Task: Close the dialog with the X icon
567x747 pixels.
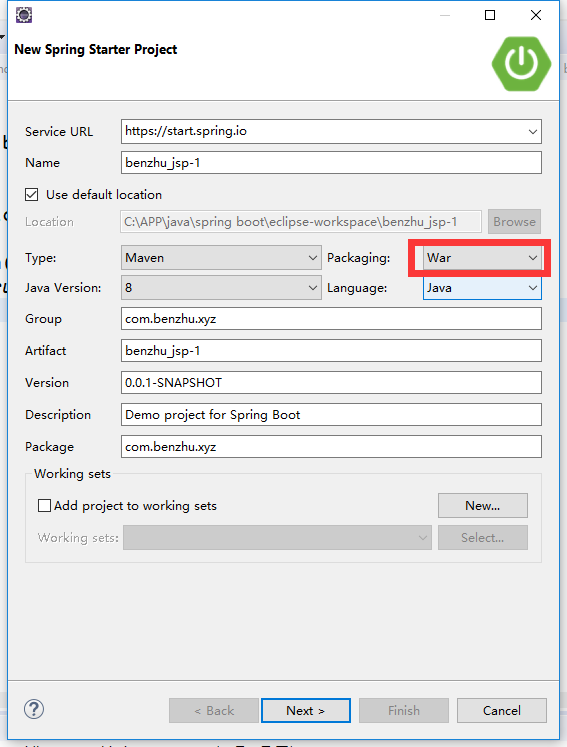Action: click(x=536, y=15)
